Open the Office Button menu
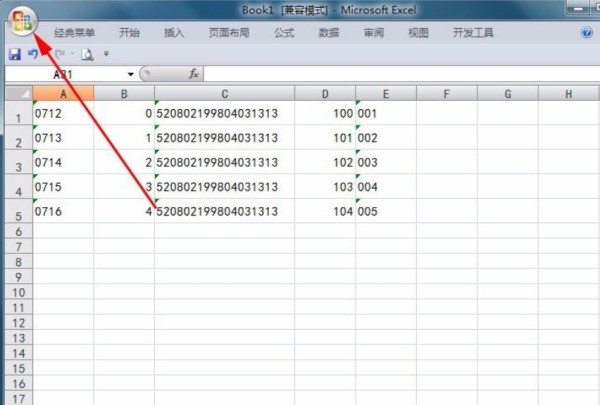600x405 pixels. pos(22,21)
